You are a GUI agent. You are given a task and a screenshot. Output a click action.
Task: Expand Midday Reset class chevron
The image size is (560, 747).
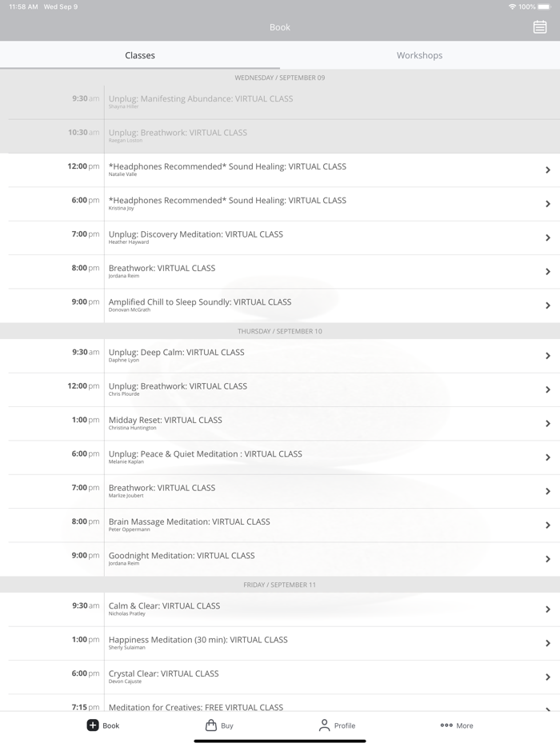[548, 423]
